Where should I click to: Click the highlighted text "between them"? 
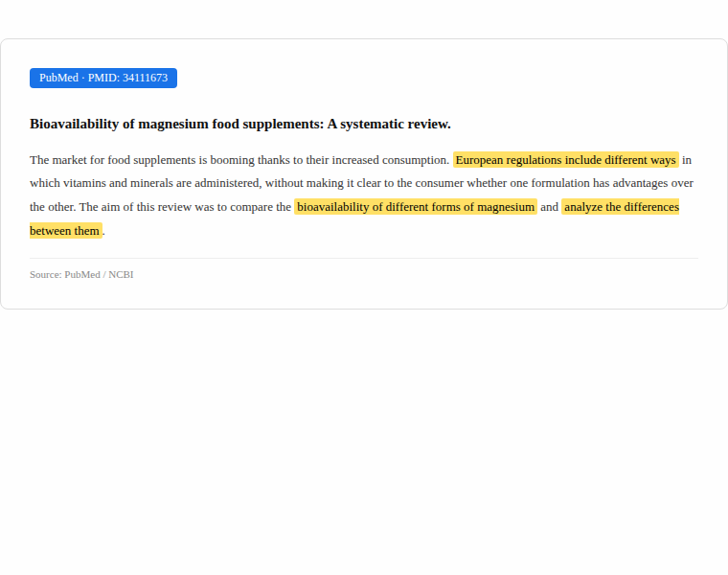(65, 231)
